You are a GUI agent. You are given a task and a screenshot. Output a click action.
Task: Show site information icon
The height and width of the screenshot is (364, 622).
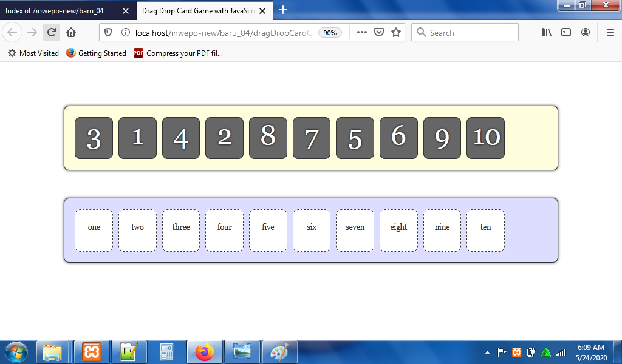(x=126, y=33)
